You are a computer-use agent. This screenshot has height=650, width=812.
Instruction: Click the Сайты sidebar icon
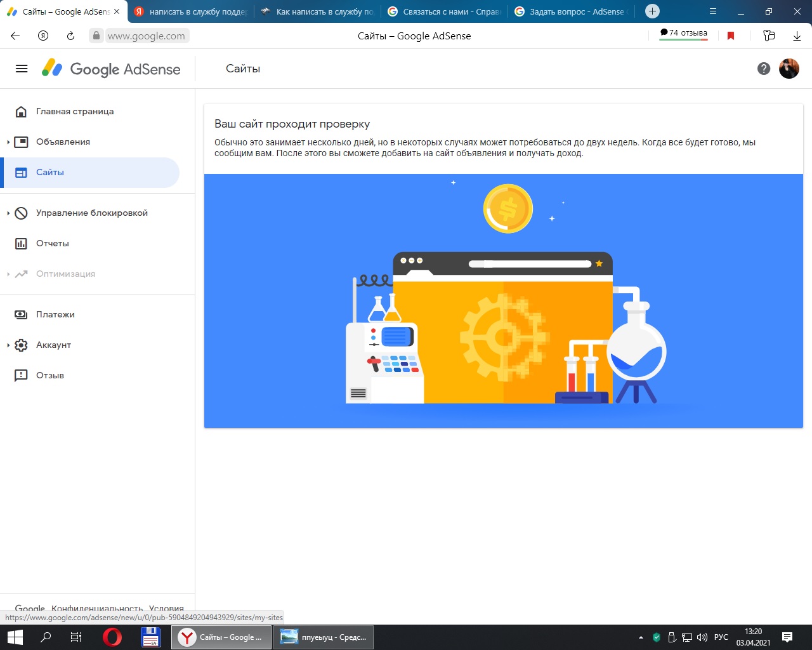point(21,173)
